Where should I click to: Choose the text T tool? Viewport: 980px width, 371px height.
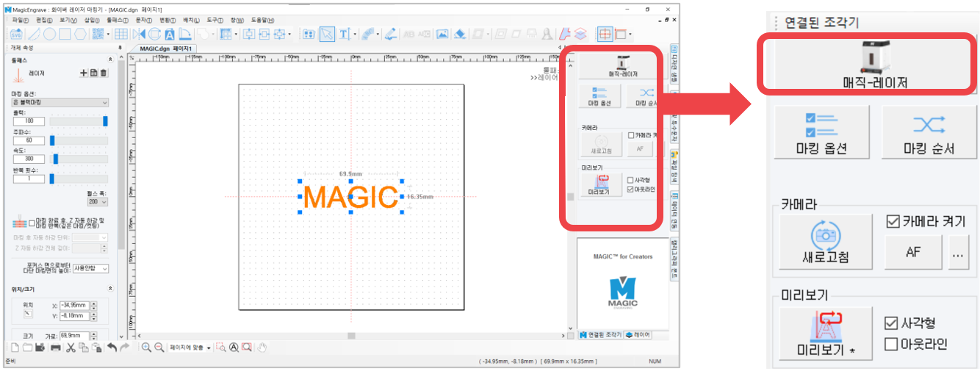[x=345, y=34]
